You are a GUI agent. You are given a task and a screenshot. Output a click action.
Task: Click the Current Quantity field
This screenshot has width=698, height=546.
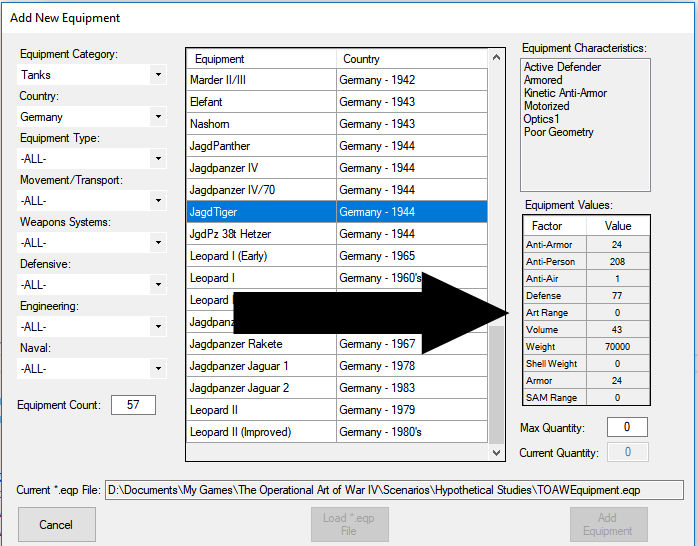pos(628,452)
